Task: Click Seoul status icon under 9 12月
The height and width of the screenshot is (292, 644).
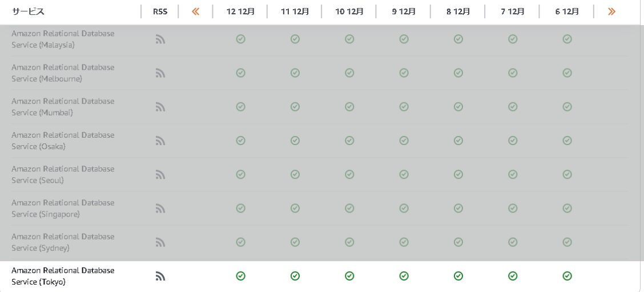Action: click(404, 174)
